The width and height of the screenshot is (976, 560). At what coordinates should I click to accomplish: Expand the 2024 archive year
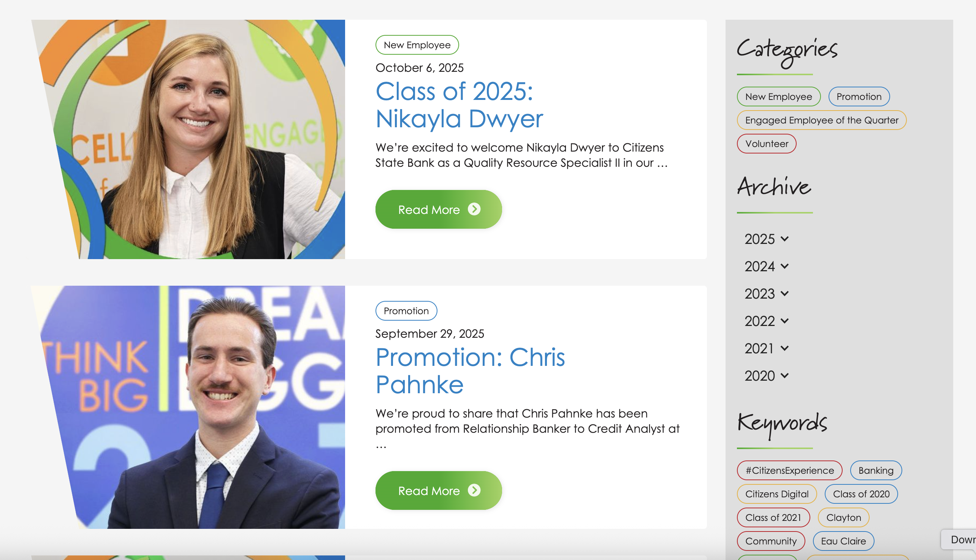[766, 266]
